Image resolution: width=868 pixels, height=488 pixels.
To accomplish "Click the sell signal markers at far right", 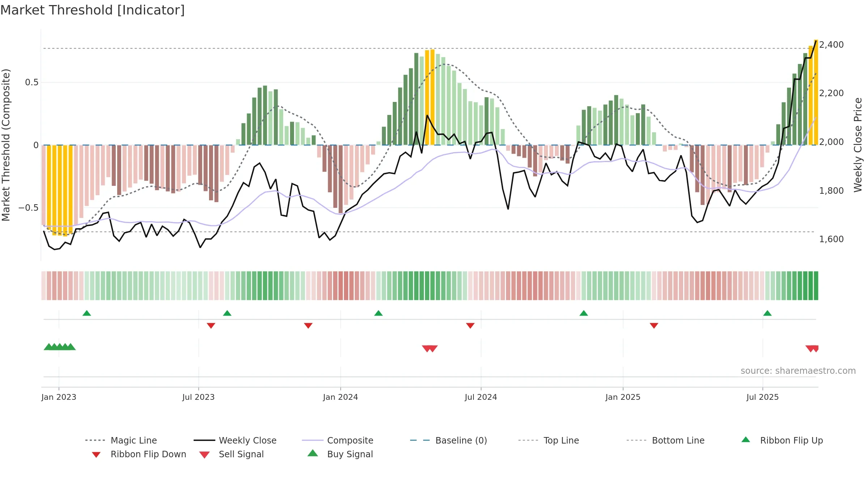I will click(812, 349).
